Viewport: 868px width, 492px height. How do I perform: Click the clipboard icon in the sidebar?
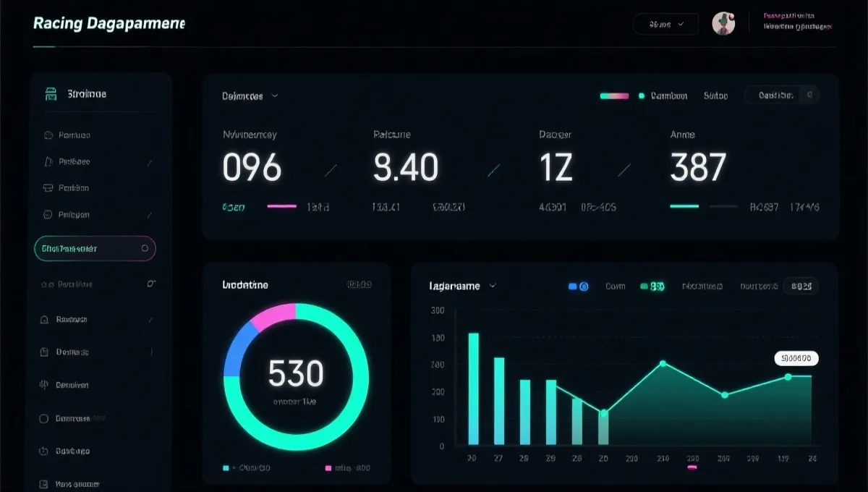pos(43,352)
